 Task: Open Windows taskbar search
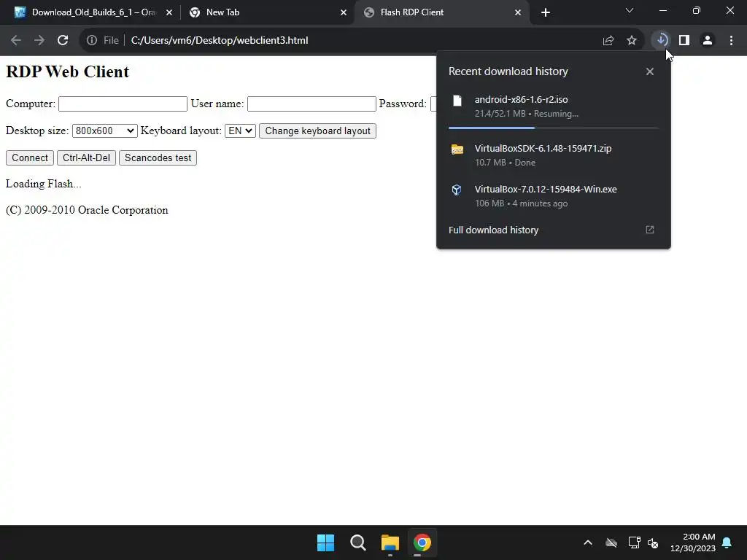coord(357,542)
